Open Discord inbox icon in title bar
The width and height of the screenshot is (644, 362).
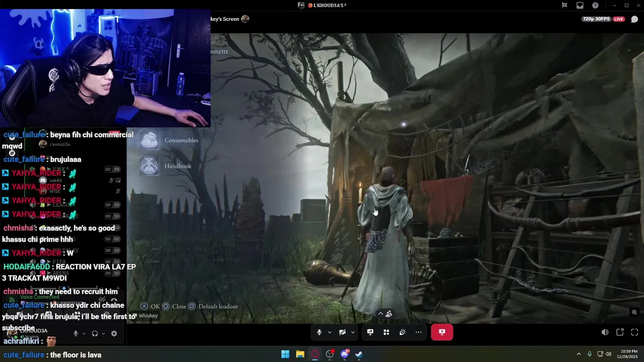(580, 6)
